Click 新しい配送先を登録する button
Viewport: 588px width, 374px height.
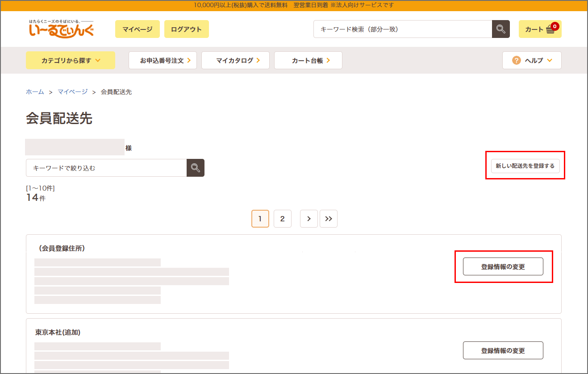[525, 166]
